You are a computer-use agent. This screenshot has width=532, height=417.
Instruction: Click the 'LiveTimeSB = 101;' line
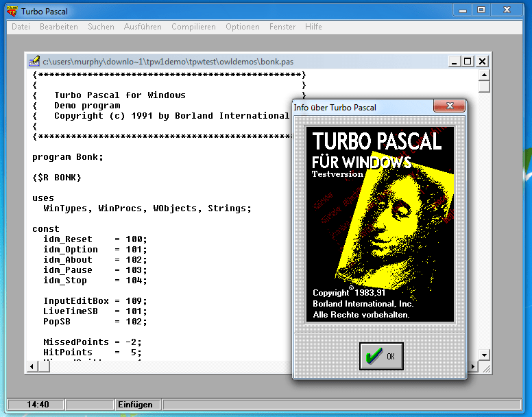95,311
